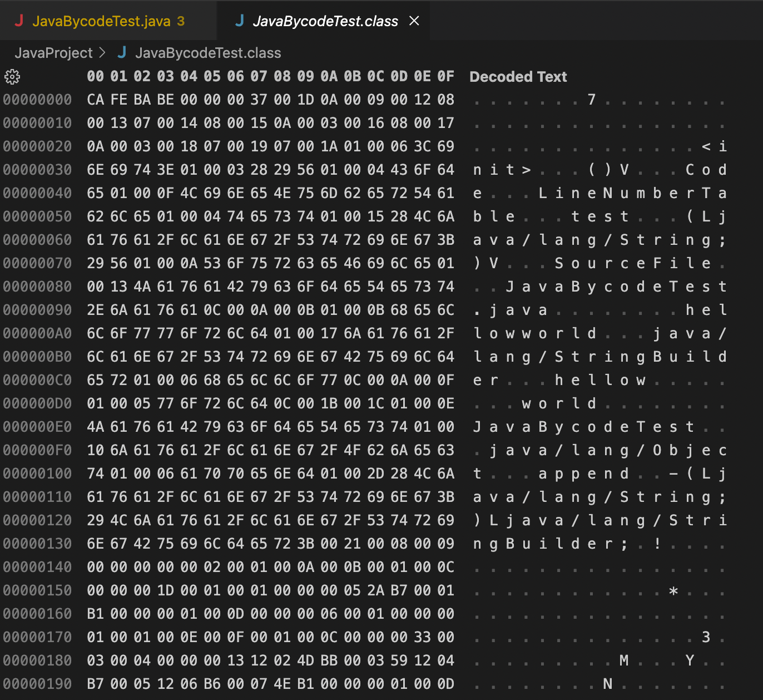This screenshot has width=763, height=700.
Task: Click decoded character 7 in first row
Action: click(x=592, y=100)
